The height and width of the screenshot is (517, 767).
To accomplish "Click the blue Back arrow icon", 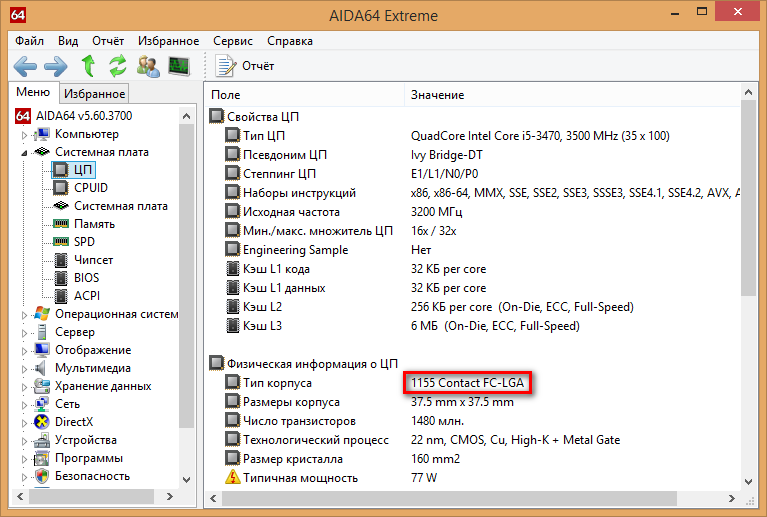I will pyautogui.click(x=25, y=66).
